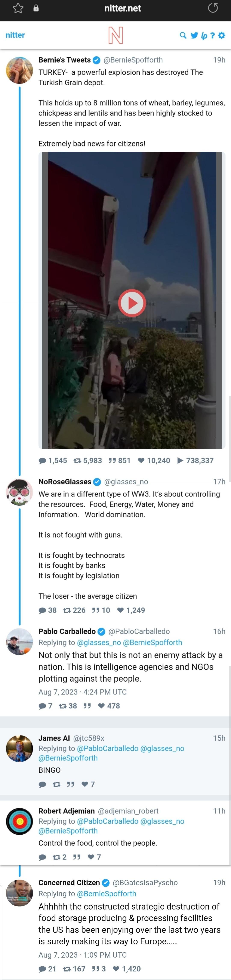Open Concerned Citizen's username link
231x980 pixels.
[x=69, y=882]
